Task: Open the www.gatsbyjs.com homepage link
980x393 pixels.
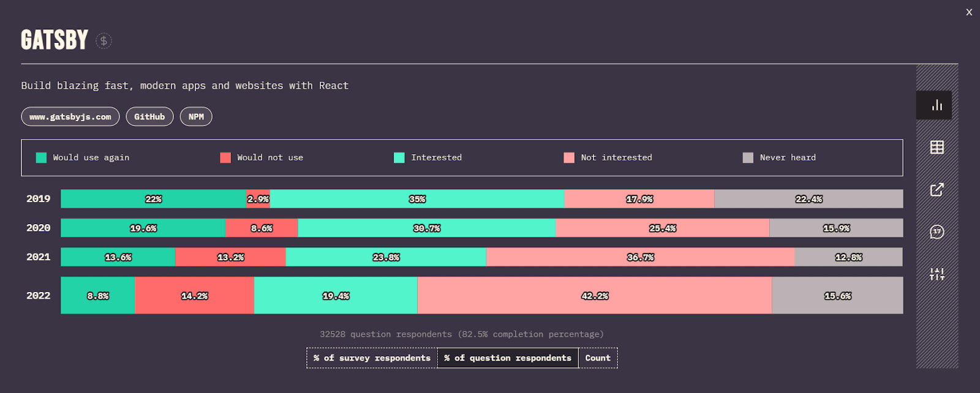Action: [x=70, y=117]
